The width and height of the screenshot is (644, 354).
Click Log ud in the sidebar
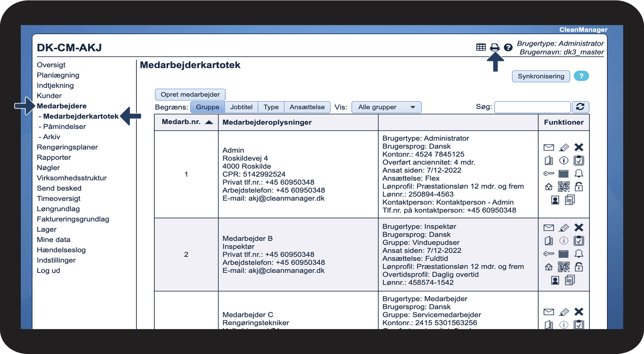click(x=48, y=271)
